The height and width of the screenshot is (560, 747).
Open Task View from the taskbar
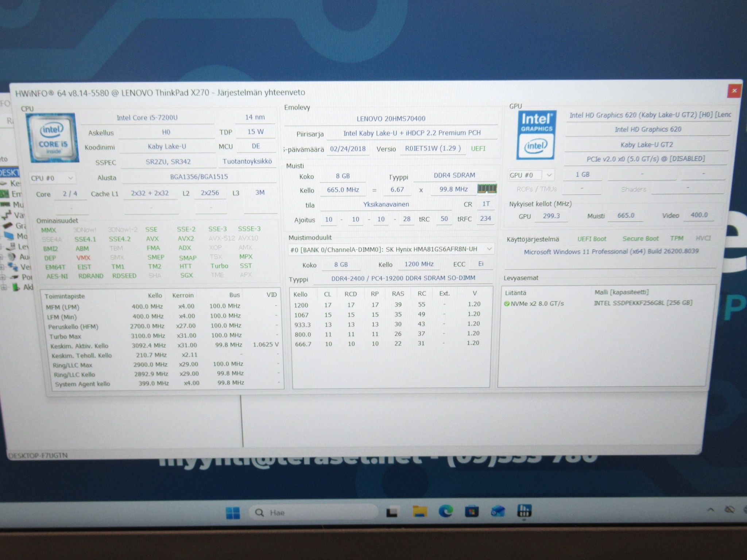392,513
